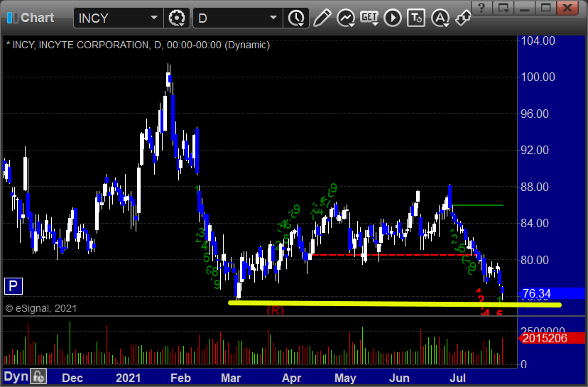Click the P button on chart

tap(13, 286)
